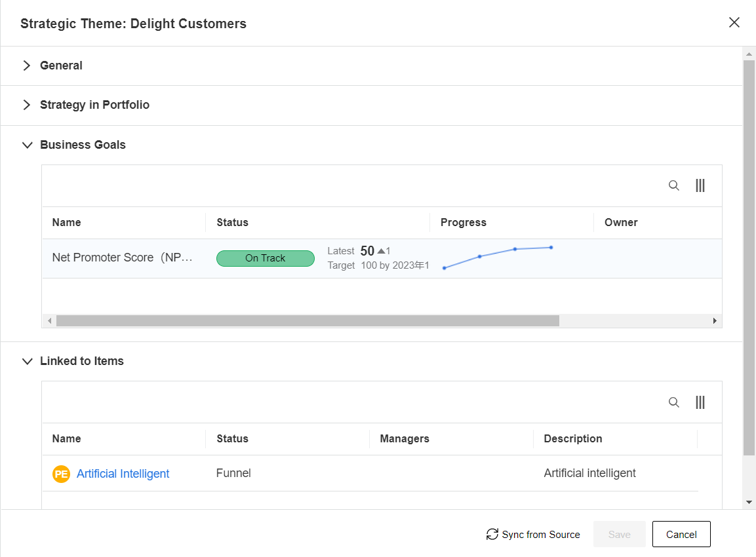756x557 pixels.
Task: Open column settings icon in Linked to Items
Action: pos(700,402)
